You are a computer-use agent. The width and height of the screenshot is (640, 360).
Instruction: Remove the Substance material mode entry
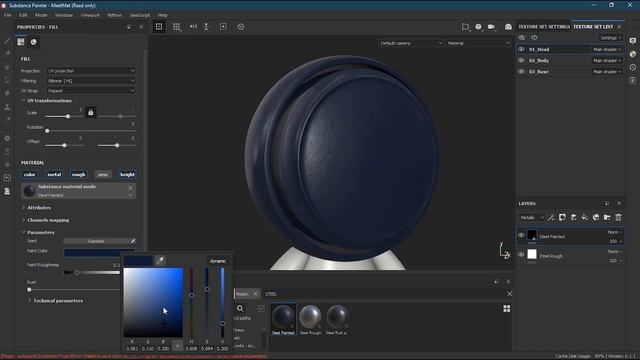[x=130, y=188]
